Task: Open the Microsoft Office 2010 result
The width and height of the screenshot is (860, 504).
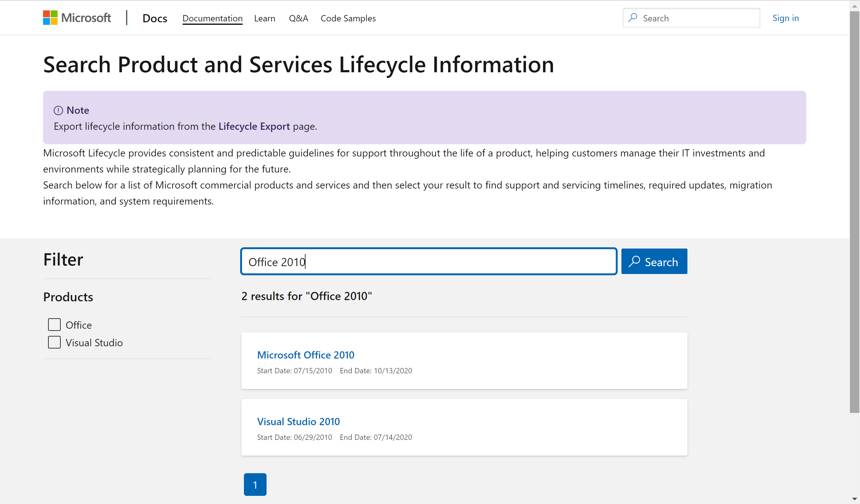Action: [x=306, y=355]
